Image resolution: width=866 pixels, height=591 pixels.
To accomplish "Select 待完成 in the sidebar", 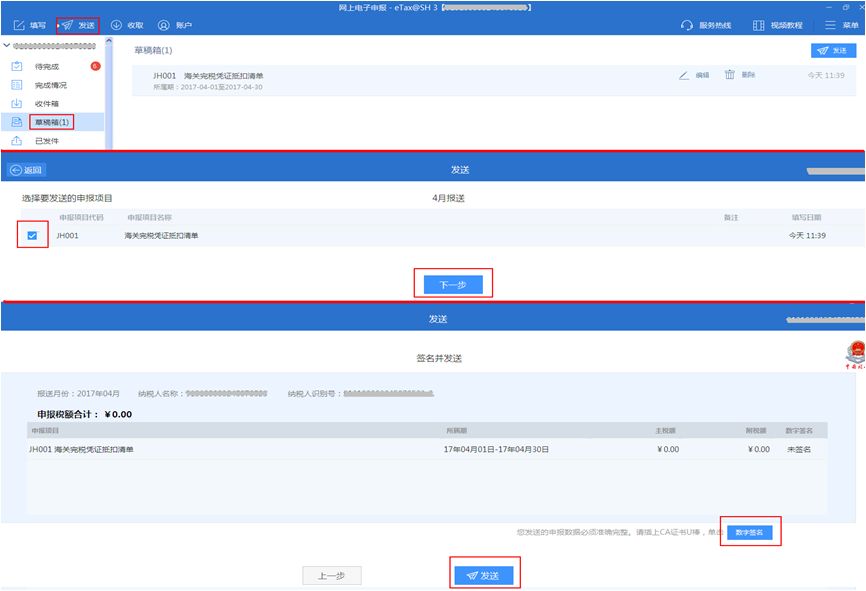I will click(47, 66).
